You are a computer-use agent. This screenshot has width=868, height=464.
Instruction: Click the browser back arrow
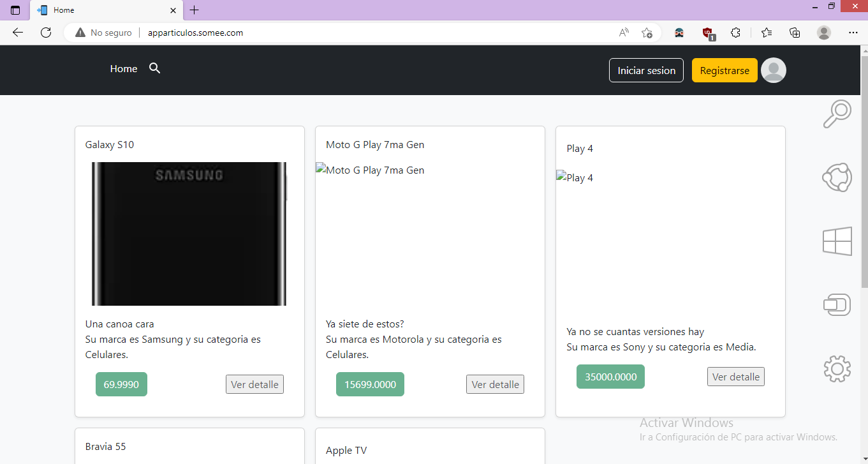coord(18,33)
